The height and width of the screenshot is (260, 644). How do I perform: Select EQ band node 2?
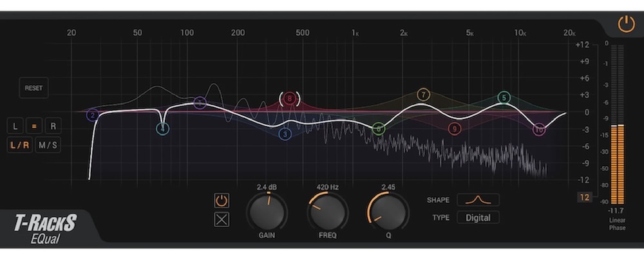(x=93, y=115)
